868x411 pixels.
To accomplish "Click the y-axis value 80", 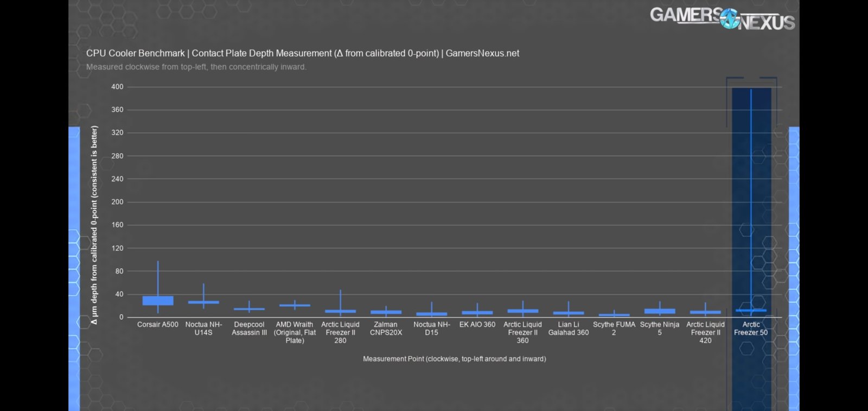I will [x=119, y=271].
